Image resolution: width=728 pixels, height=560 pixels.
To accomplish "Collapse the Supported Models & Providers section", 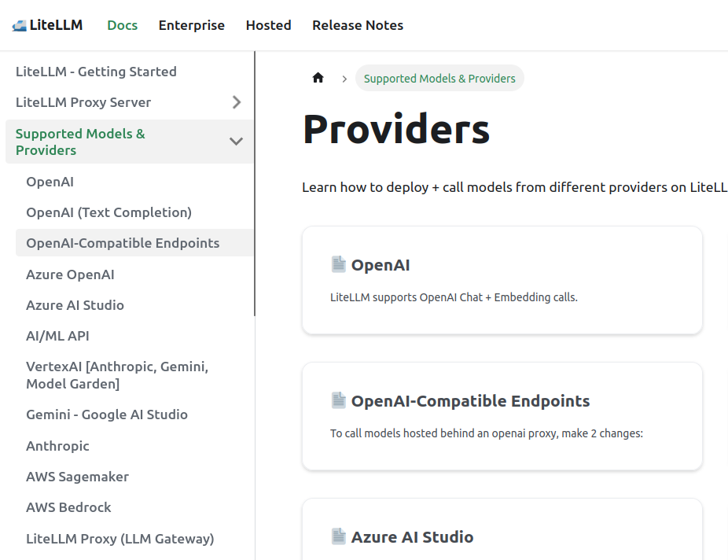I will (x=236, y=142).
